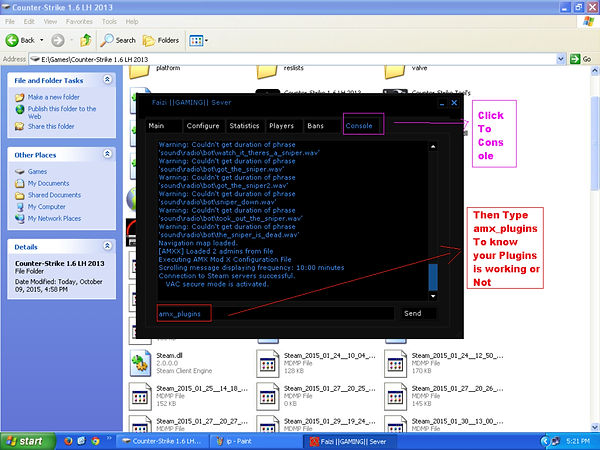Viewport: 600px width, 450px height.
Task: Collapse the File and Folder Tasks panel
Action: pos(108,79)
